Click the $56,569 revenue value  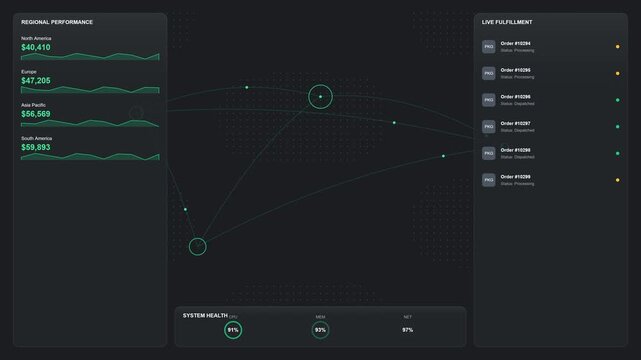pyautogui.click(x=36, y=114)
